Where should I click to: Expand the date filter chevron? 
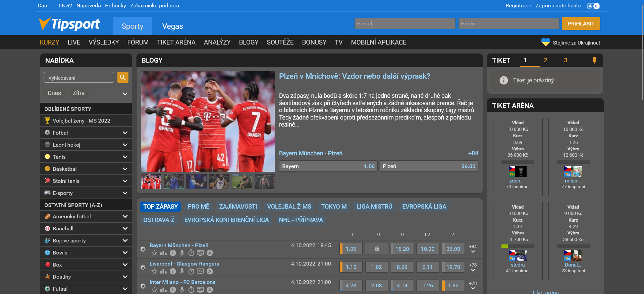pyautogui.click(x=125, y=94)
